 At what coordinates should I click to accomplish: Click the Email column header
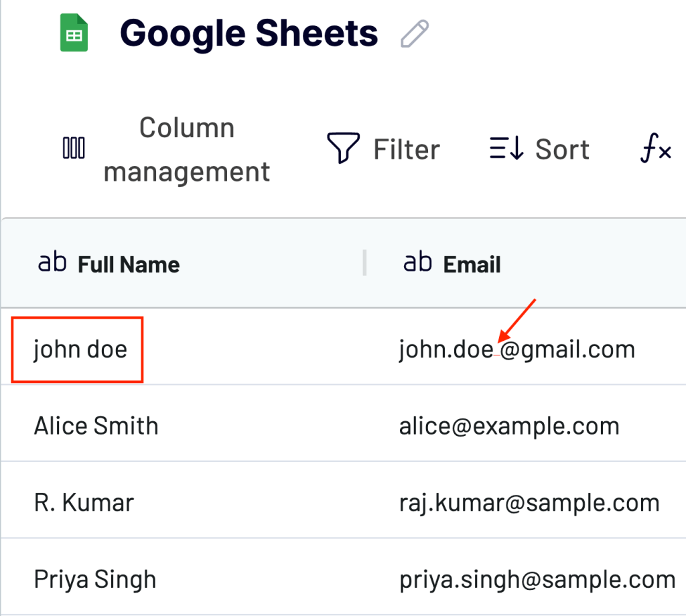[x=472, y=264]
